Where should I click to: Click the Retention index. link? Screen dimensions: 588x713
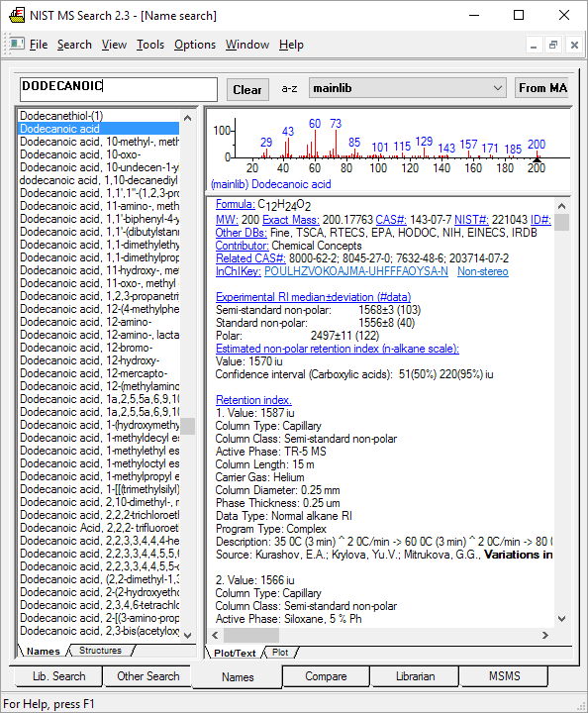click(253, 400)
